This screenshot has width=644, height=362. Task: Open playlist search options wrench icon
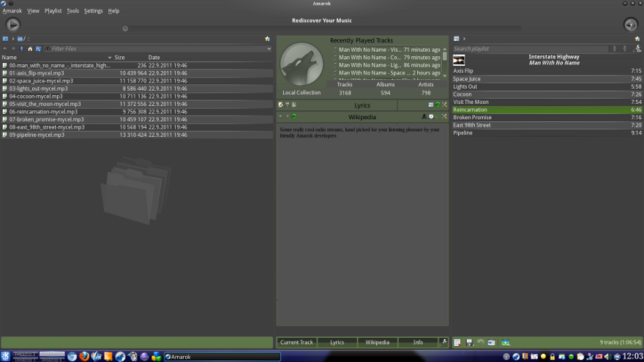[637, 49]
